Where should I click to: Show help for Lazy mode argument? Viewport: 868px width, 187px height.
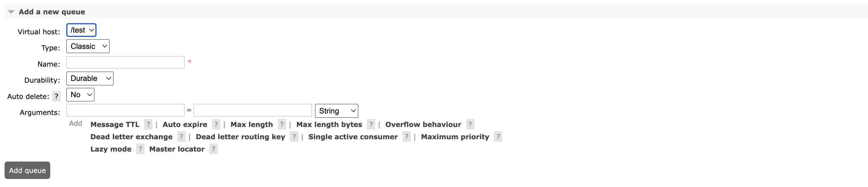coord(140,149)
